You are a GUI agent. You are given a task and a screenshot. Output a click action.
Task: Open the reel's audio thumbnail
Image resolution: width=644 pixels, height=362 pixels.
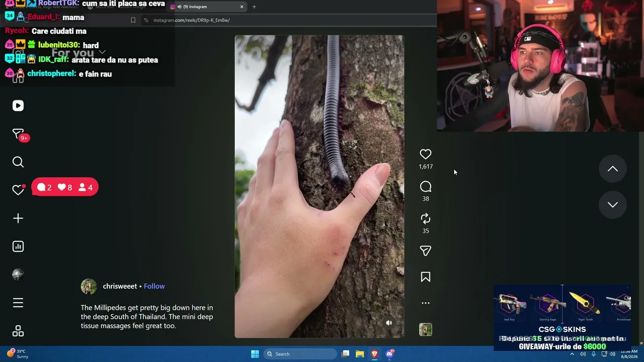(x=426, y=330)
